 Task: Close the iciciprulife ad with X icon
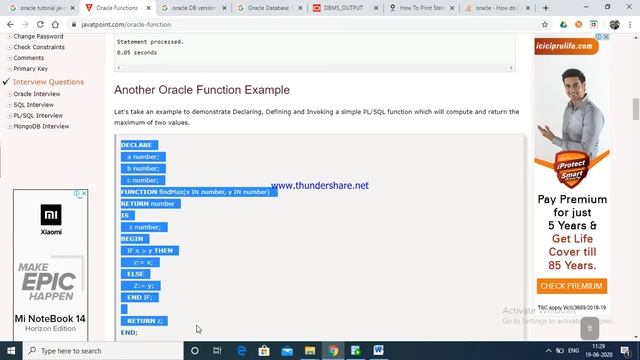[607, 37]
